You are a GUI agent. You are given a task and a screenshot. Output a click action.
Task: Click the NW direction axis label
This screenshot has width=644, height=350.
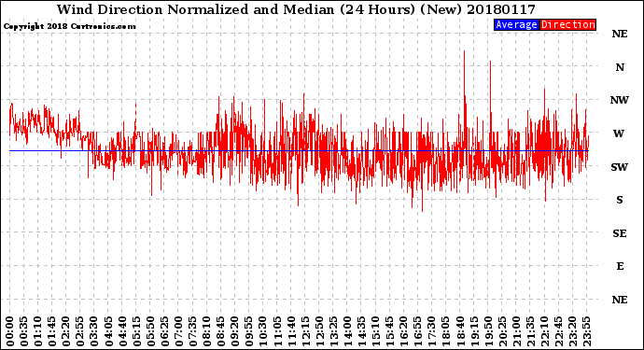coord(620,100)
